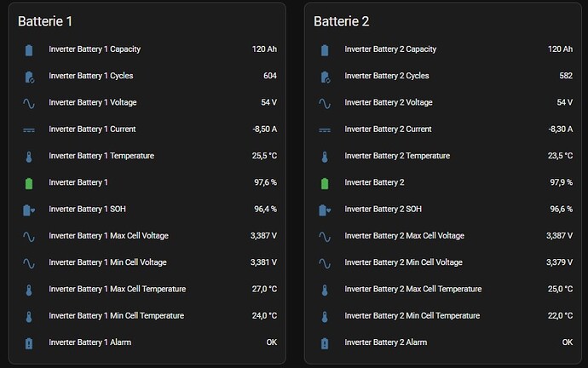This screenshot has height=368, width=588.
Task: Click the 97,6 % charge value
Action: click(x=266, y=182)
